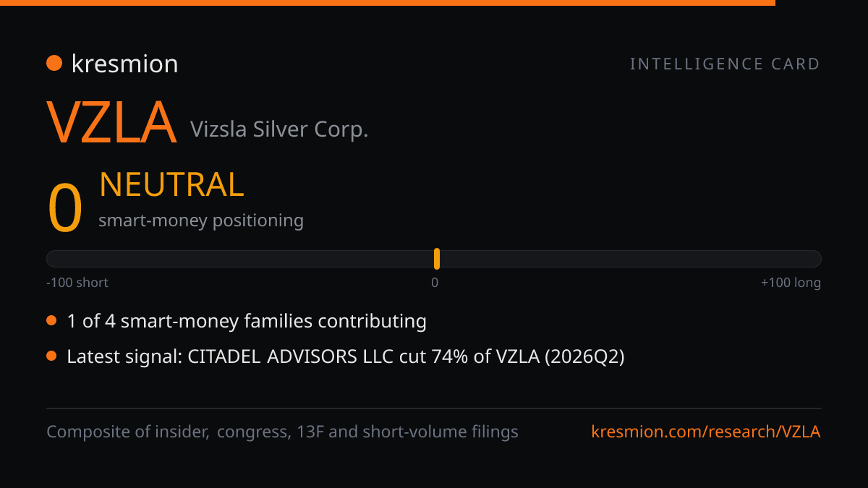Click the orange kresmion logo dot
The image size is (868, 488).
click(x=54, y=64)
